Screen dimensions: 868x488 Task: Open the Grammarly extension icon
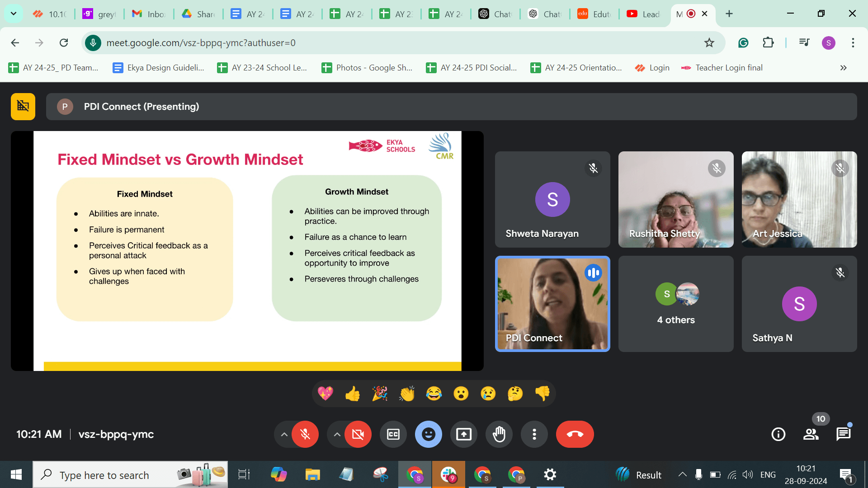click(x=743, y=43)
